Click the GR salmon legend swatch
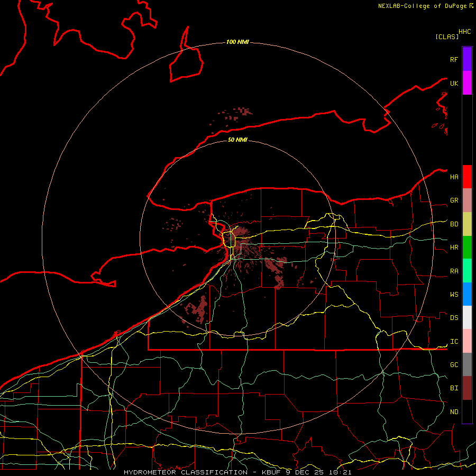476x476 pixels. point(467,200)
